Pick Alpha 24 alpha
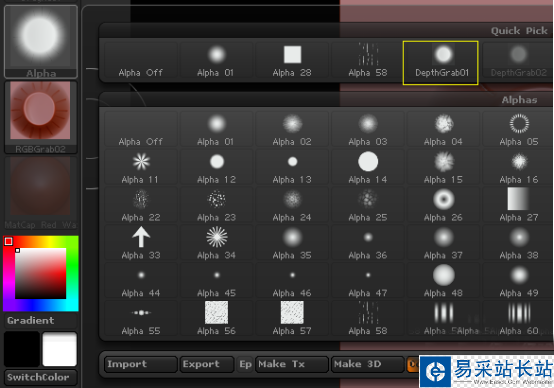This screenshot has height=388, width=554. pyautogui.click(x=292, y=205)
